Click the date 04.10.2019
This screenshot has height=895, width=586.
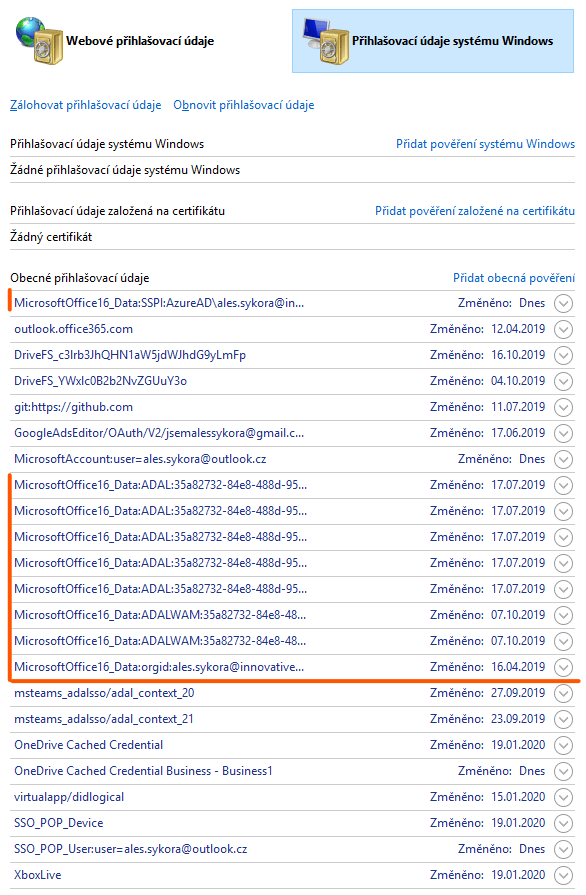pyautogui.click(x=518, y=381)
